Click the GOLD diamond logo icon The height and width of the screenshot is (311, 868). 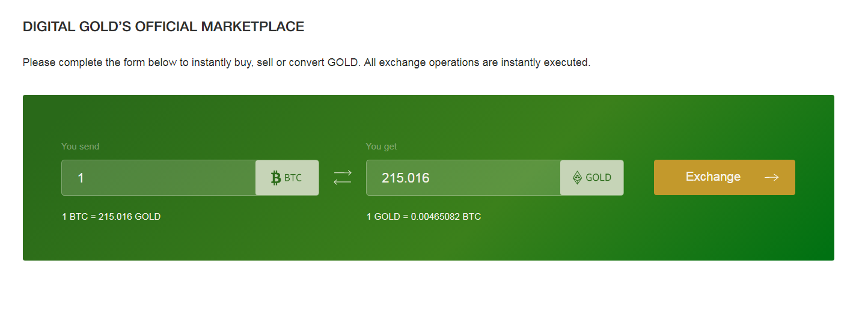pyautogui.click(x=577, y=178)
